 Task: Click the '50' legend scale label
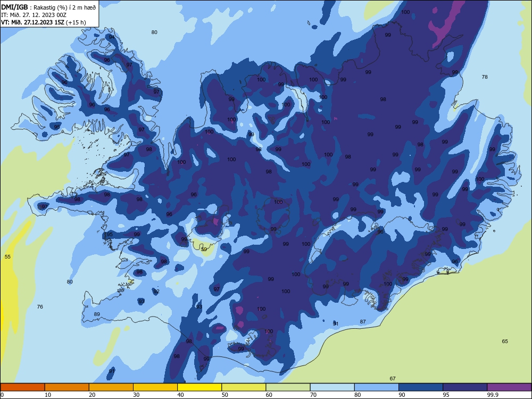[x=225, y=395]
